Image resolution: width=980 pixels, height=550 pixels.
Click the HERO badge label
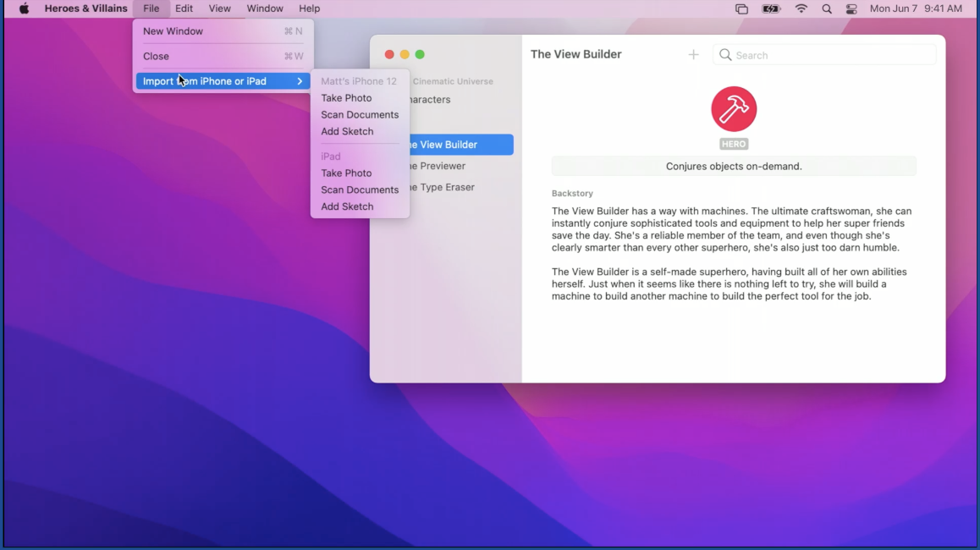coord(734,145)
